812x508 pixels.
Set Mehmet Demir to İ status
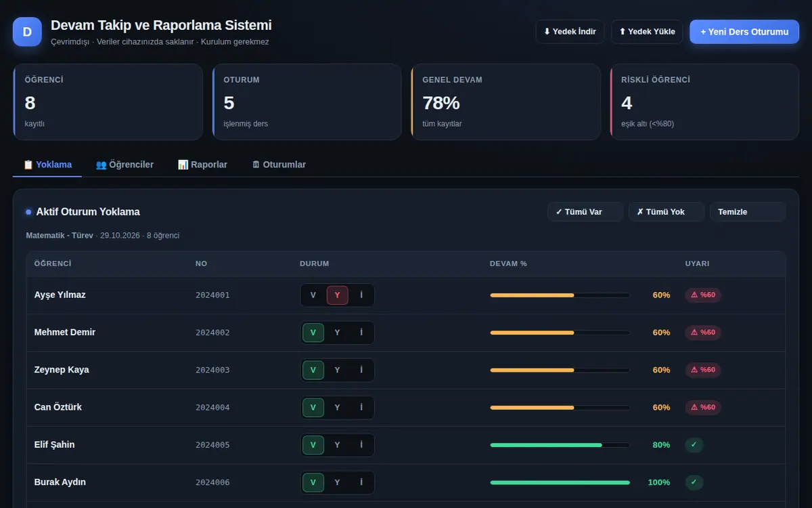[361, 333]
